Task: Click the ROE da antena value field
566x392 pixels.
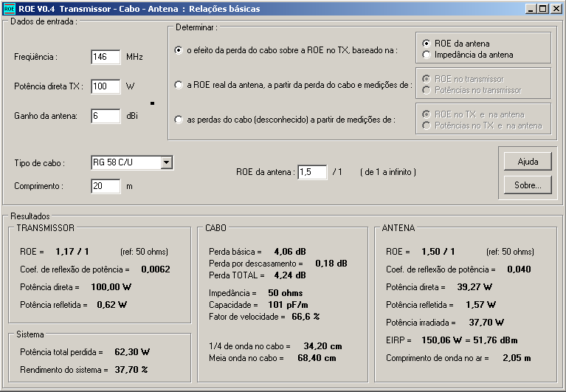Action: point(312,172)
